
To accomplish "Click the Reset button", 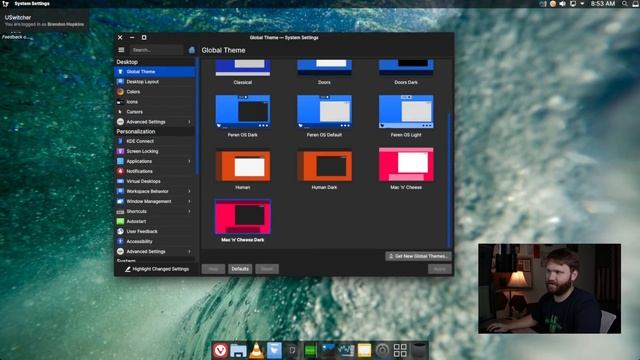I will coord(267,269).
